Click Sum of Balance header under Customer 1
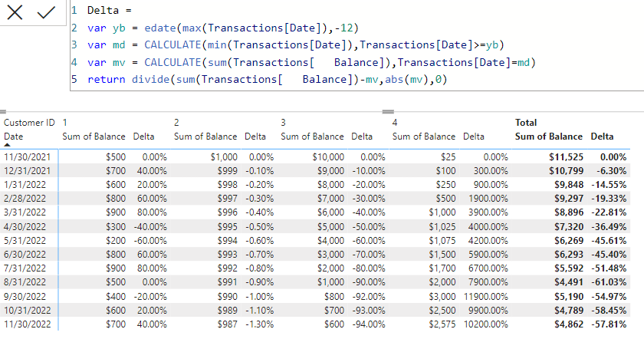The width and height of the screenshot is (644, 339). click(94, 137)
